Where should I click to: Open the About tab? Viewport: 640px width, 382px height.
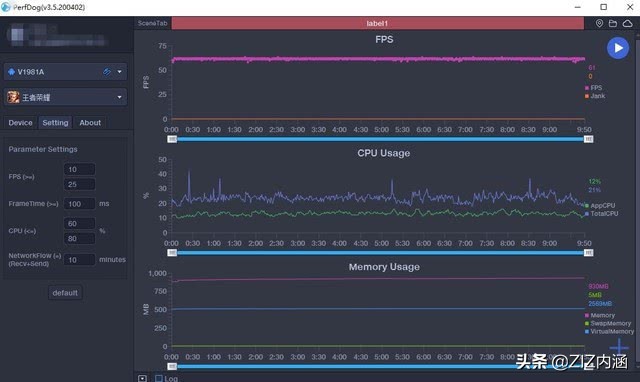(x=90, y=122)
